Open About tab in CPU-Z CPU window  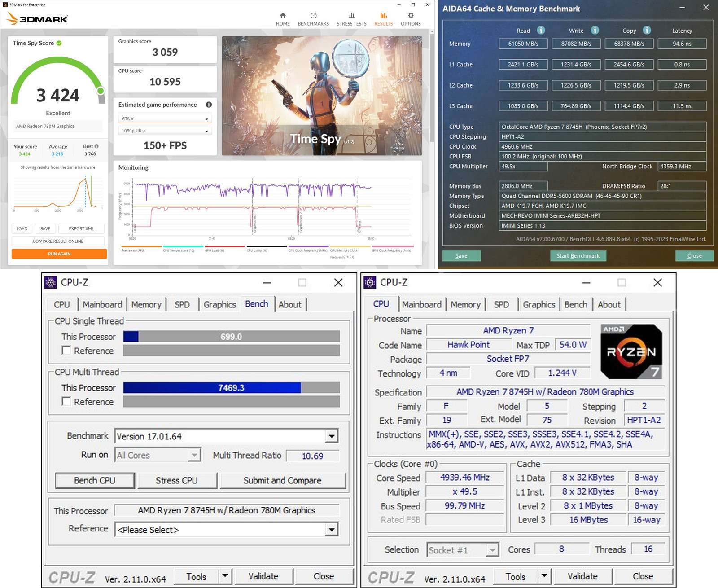click(x=609, y=304)
